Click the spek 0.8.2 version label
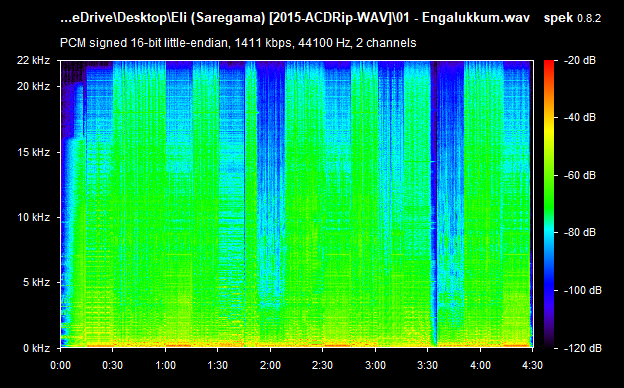The image size is (624, 388). 572,18
